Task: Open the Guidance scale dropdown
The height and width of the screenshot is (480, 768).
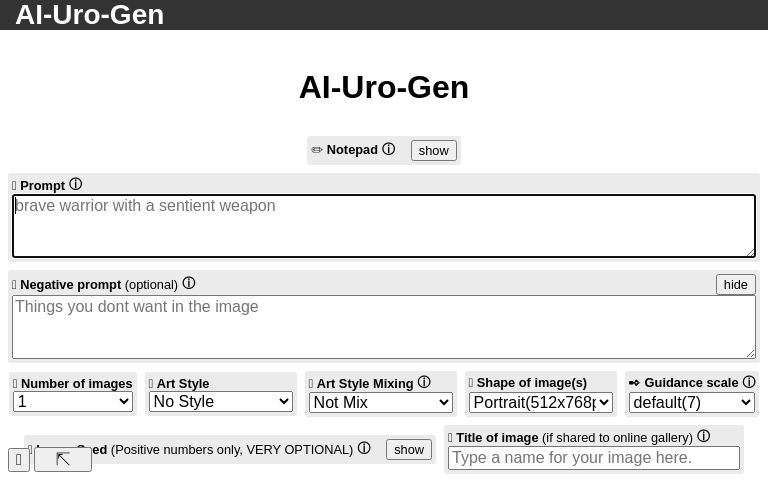Action: [691, 402]
